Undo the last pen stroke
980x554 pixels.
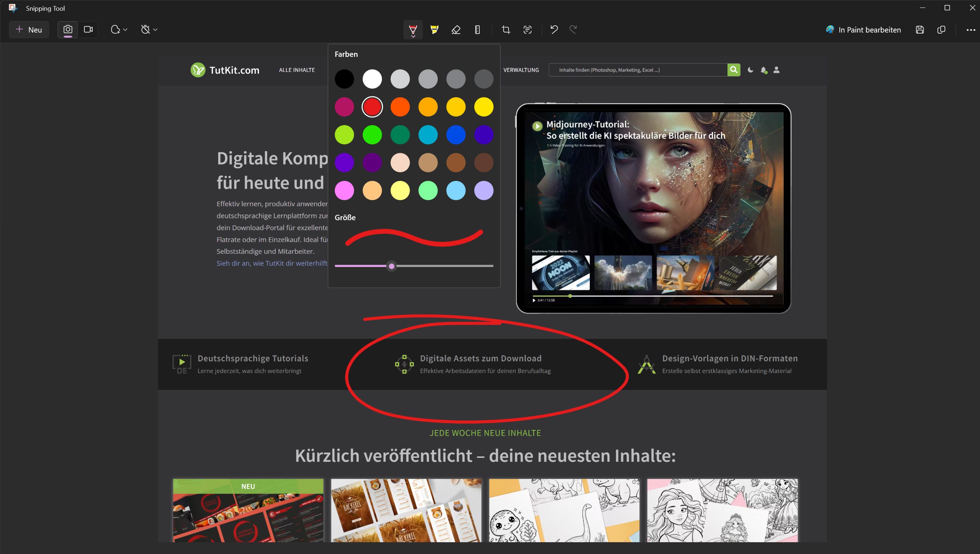click(x=554, y=30)
